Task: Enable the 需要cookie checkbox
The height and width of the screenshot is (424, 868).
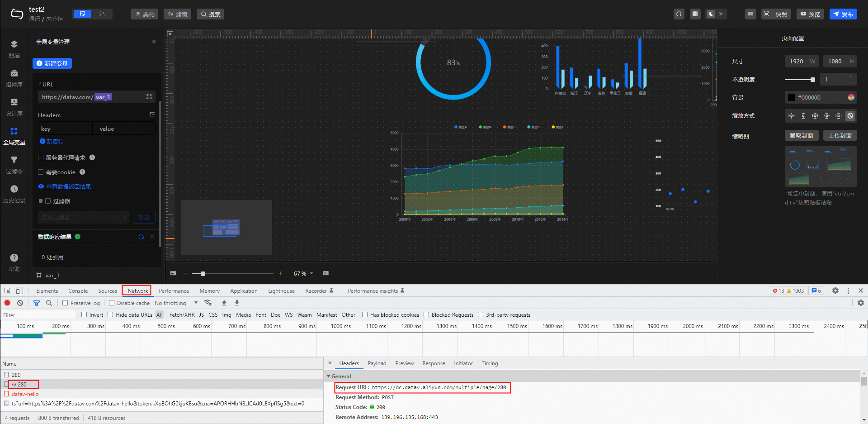Action: (41, 172)
